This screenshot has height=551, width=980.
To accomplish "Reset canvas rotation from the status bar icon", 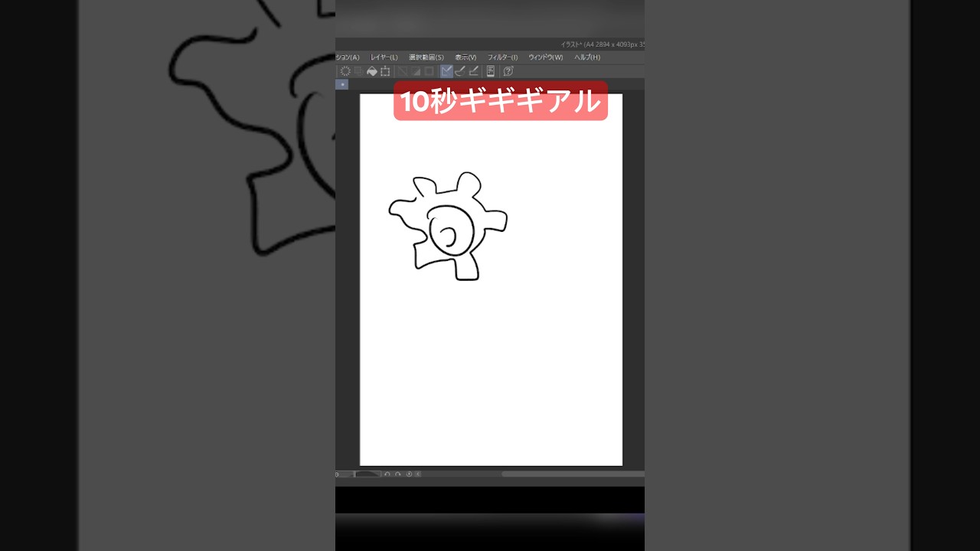I will pos(409,474).
